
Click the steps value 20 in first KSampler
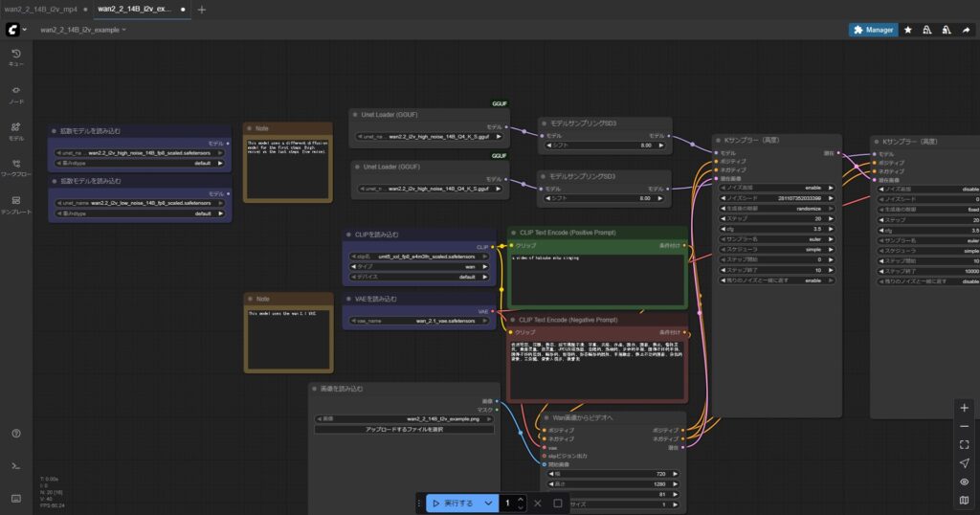point(817,219)
